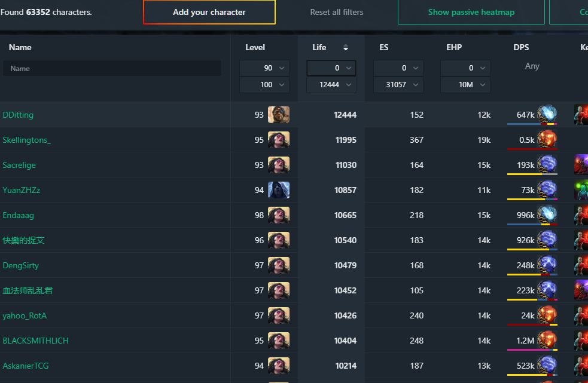Viewport: 588px width, 383px height.
Task: Click Endaaag's class portrait icon
Action: pyautogui.click(x=279, y=215)
